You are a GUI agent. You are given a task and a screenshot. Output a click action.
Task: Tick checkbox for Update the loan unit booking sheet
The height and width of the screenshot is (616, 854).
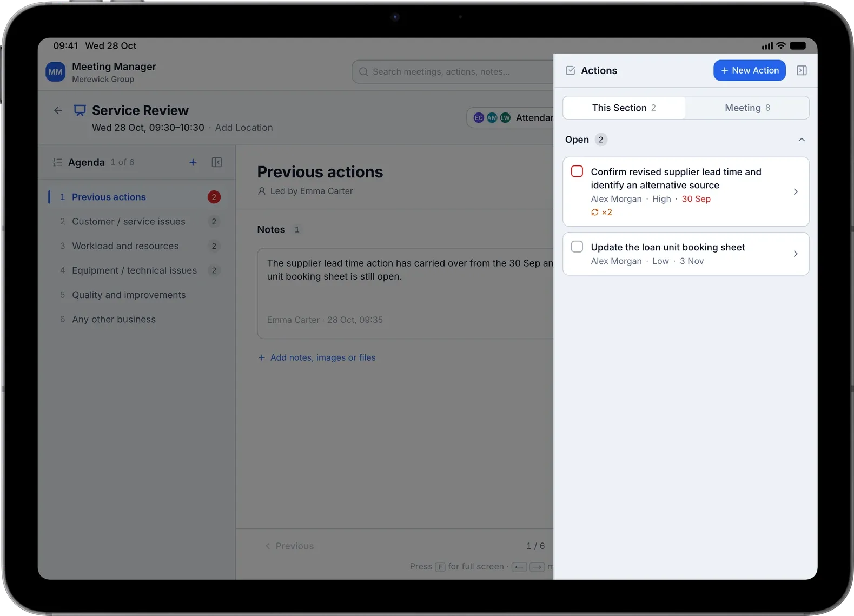(577, 247)
